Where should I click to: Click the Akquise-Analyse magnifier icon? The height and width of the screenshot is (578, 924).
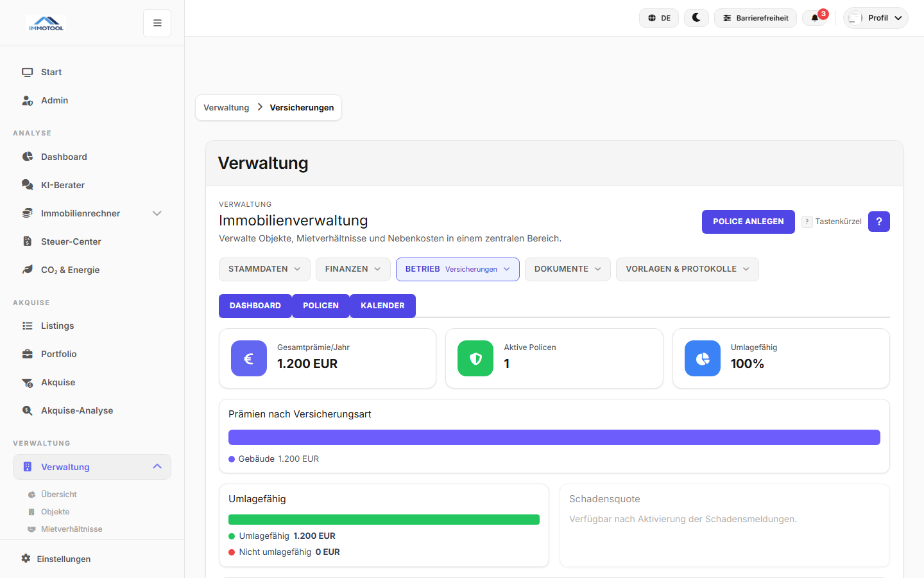[27, 410]
